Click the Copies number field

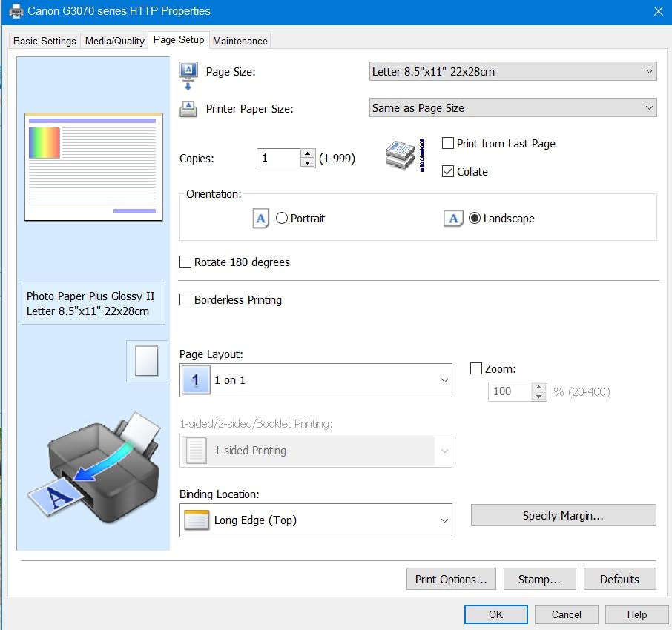tap(279, 158)
